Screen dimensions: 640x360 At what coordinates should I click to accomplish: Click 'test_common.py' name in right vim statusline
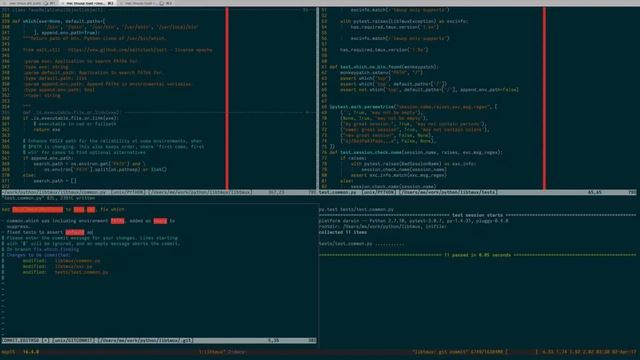pyautogui.click(x=338, y=192)
